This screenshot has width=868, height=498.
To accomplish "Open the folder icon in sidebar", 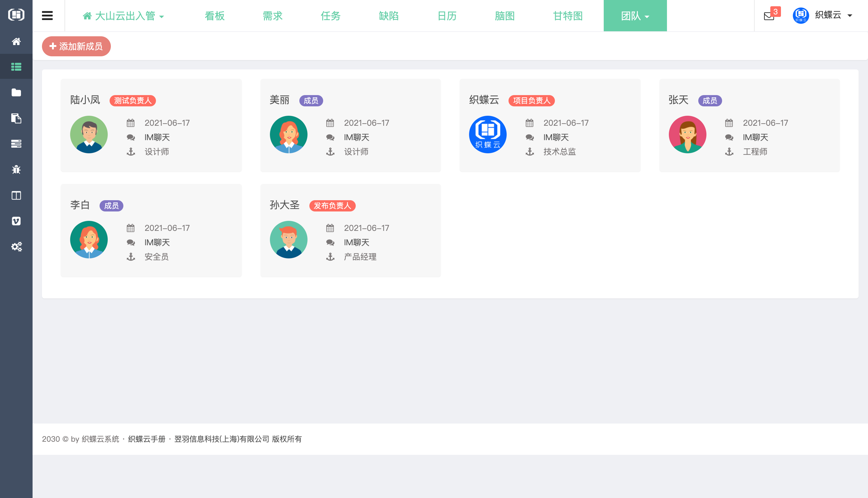I will [x=16, y=92].
